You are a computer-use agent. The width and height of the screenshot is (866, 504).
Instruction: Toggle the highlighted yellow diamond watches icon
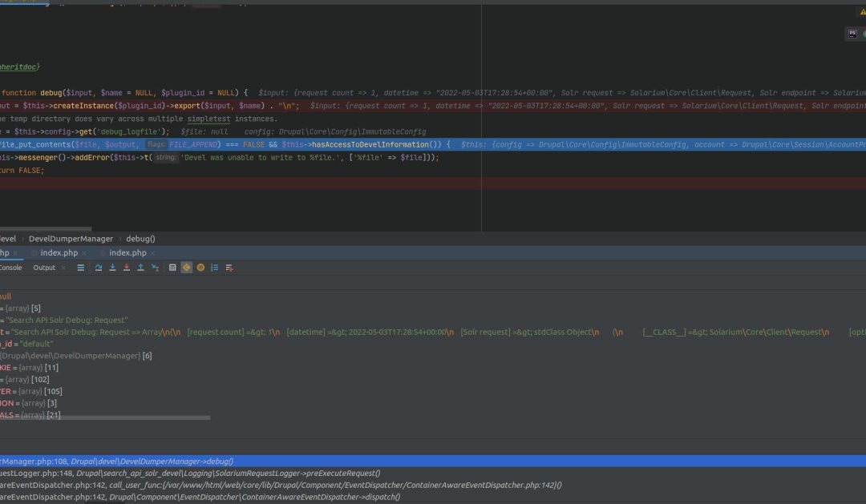coord(186,268)
